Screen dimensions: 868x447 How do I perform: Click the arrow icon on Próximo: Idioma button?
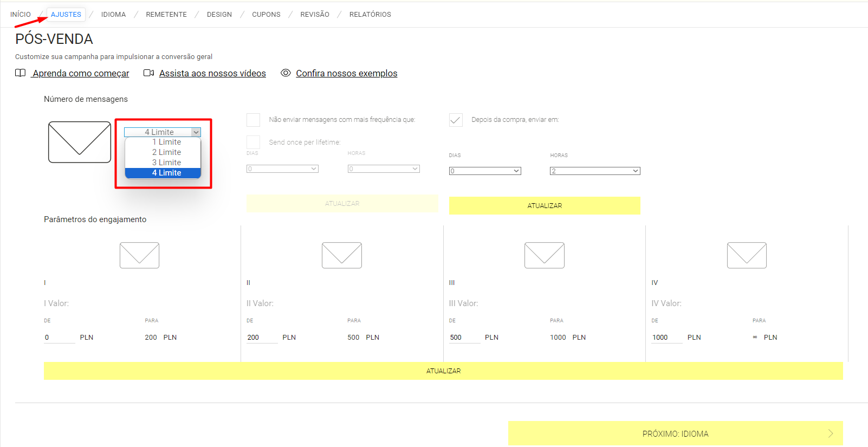pyautogui.click(x=831, y=433)
